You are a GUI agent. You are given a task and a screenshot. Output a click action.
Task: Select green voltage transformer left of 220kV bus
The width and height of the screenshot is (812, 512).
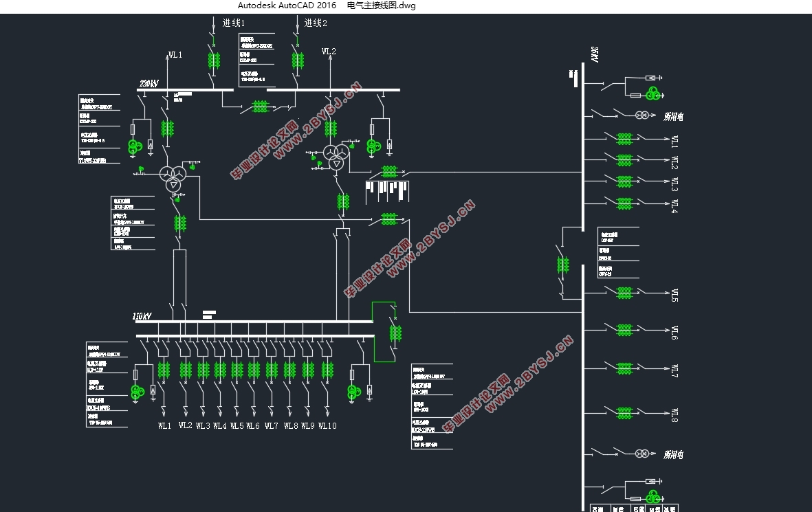[135, 147]
